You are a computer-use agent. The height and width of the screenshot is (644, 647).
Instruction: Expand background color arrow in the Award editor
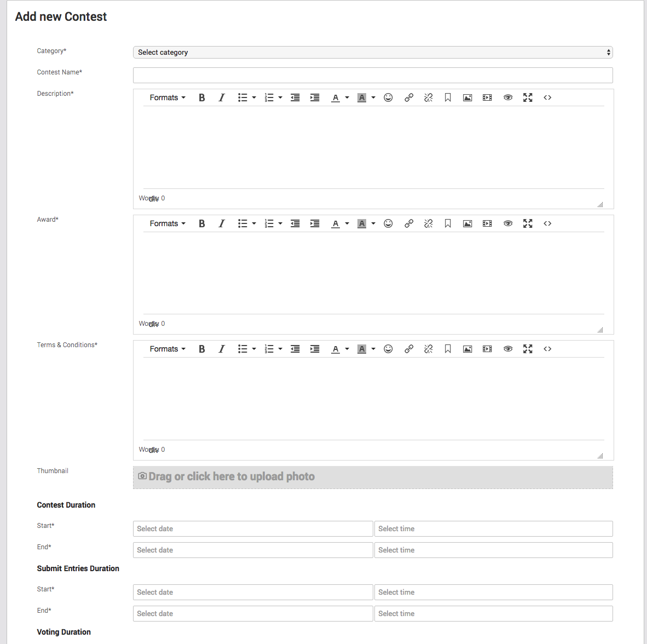(373, 223)
